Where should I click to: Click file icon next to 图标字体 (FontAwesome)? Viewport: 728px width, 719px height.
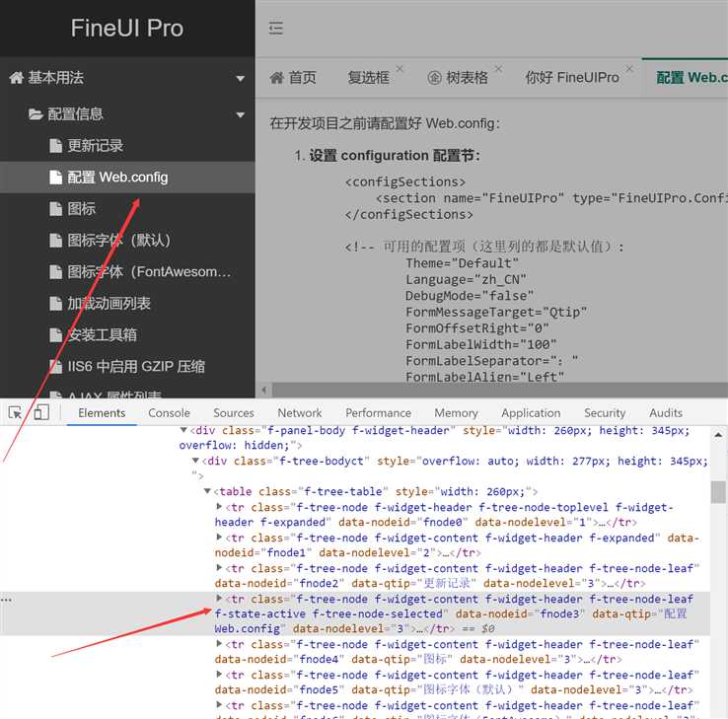pyautogui.click(x=55, y=272)
